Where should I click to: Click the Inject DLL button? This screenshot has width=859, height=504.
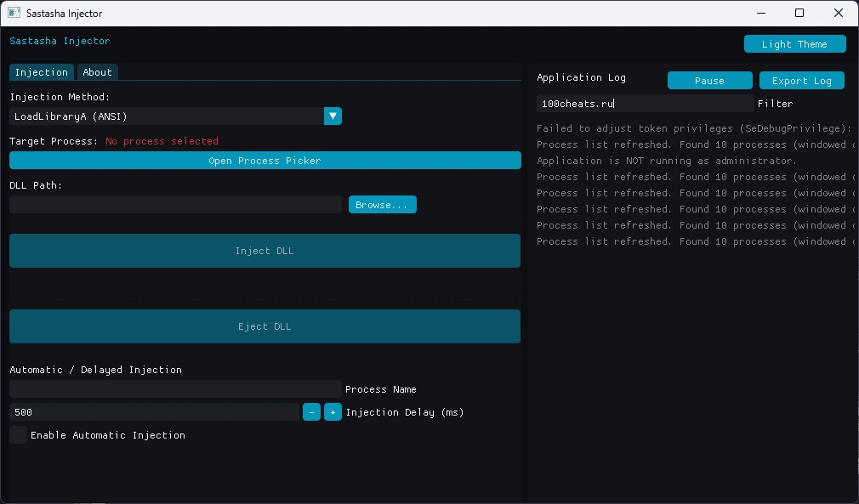click(265, 251)
